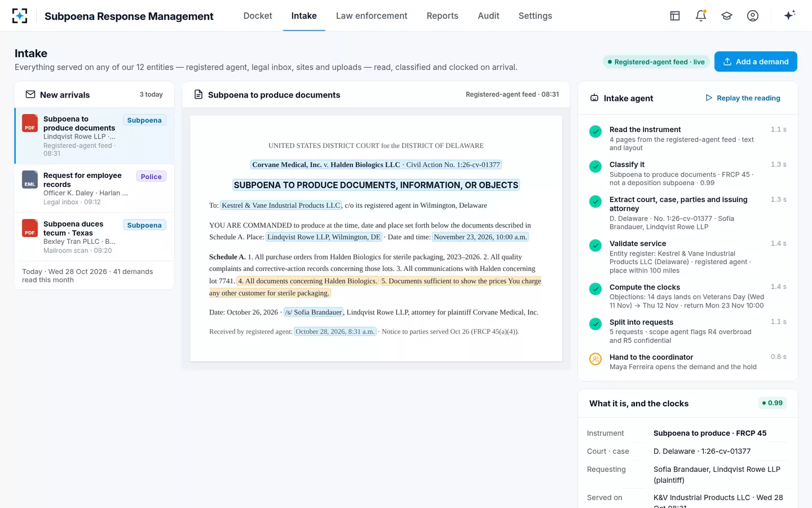Click the highlighted /s/ Sofia Brandauer signature
Image resolution: width=812 pixels, height=508 pixels.
[314, 312]
